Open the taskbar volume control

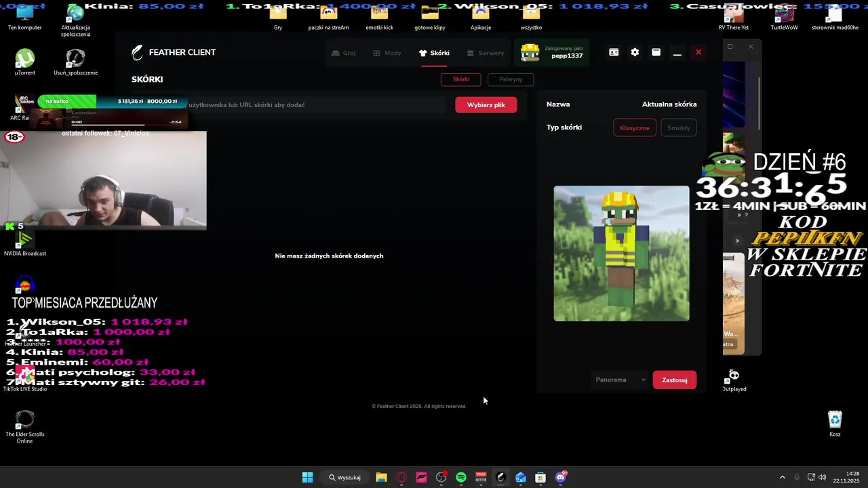pyautogui.click(x=823, y=477)
